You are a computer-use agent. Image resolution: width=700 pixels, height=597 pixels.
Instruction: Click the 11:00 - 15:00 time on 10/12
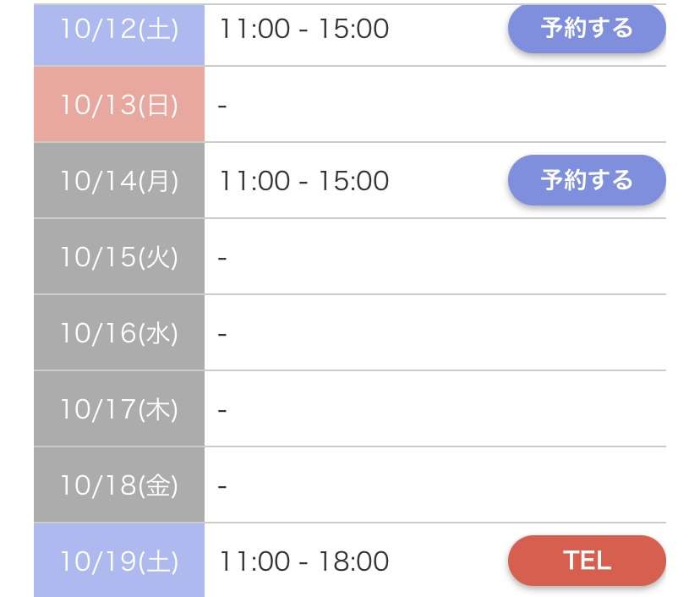coord(304,29)
